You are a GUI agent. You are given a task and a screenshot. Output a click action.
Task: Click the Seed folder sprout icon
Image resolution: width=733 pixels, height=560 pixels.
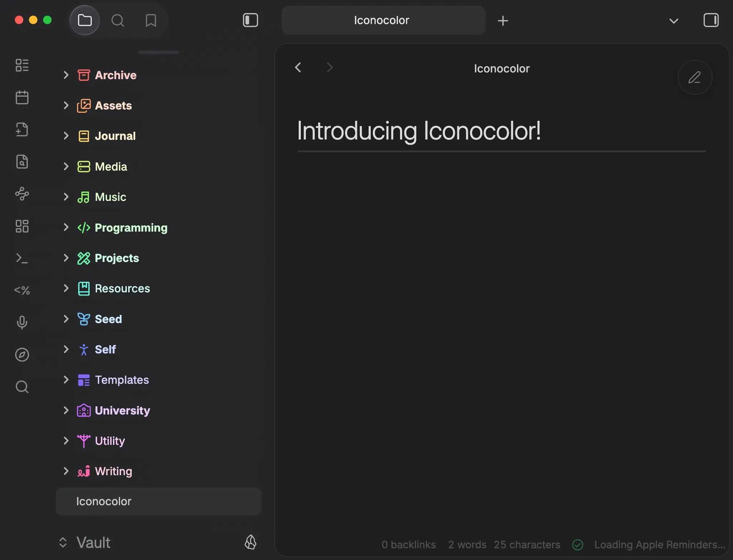coord(84,319)
